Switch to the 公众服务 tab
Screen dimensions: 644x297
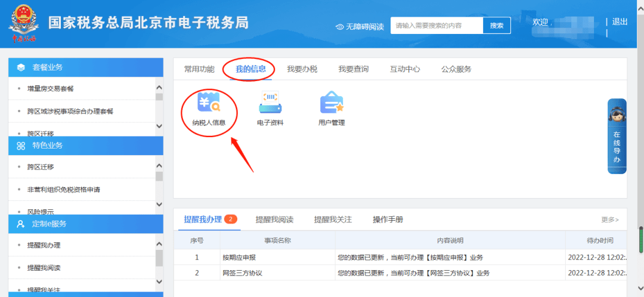(456, 69)
